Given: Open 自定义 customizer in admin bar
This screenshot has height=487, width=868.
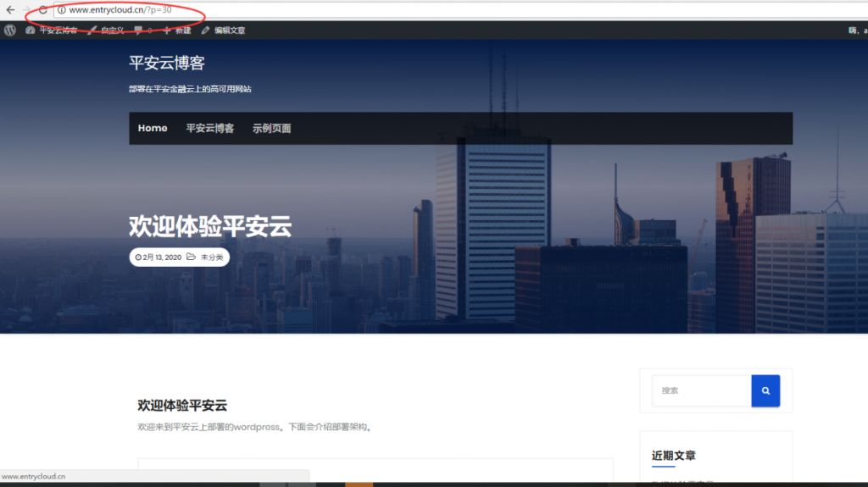Looking at the screenshot, I should point(106,30).
